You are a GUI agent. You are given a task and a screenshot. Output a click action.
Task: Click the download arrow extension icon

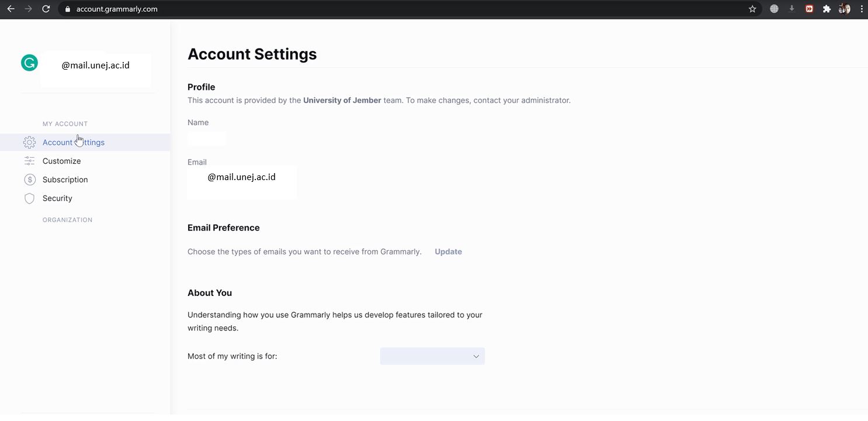(792, 9)
